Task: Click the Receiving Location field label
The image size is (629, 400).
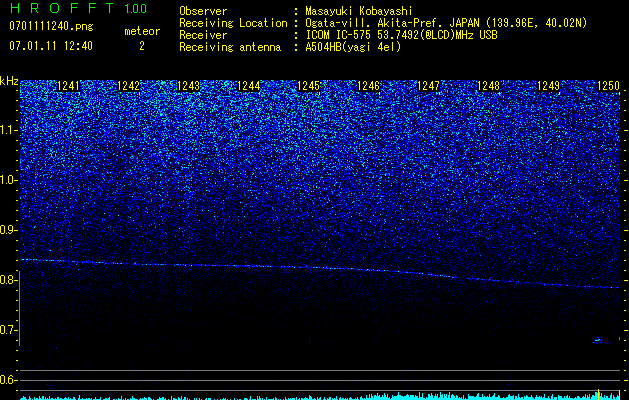Action: tap(233, 23)
